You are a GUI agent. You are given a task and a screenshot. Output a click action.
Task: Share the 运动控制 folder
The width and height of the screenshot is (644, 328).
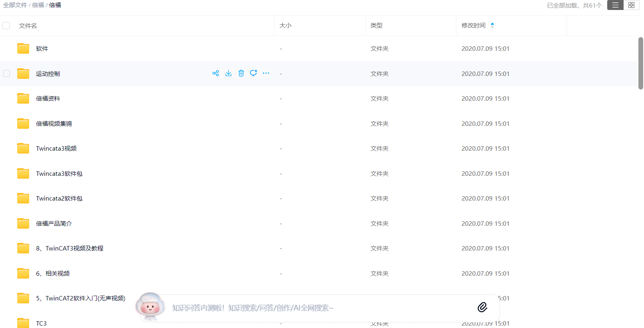pyautogui.click(x=216, y=73)
